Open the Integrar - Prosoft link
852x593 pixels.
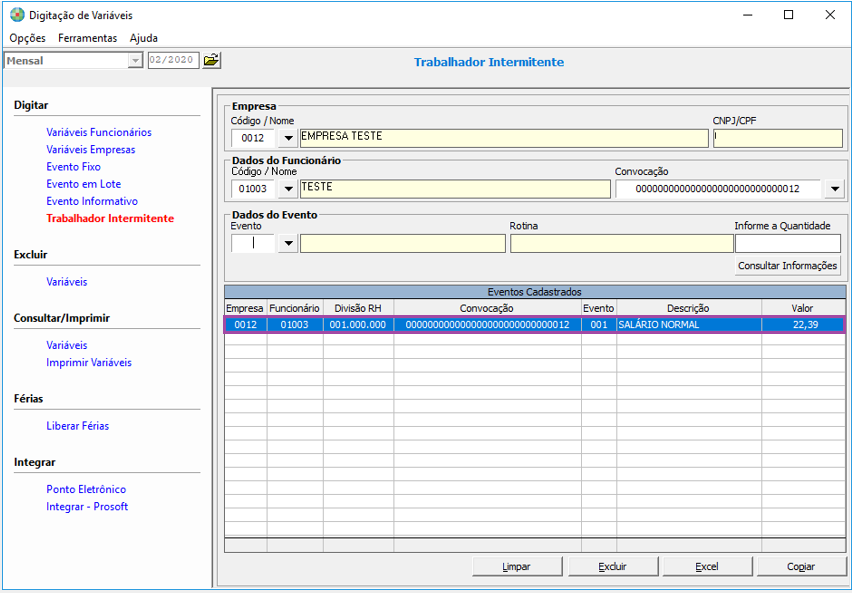point(87,507)
